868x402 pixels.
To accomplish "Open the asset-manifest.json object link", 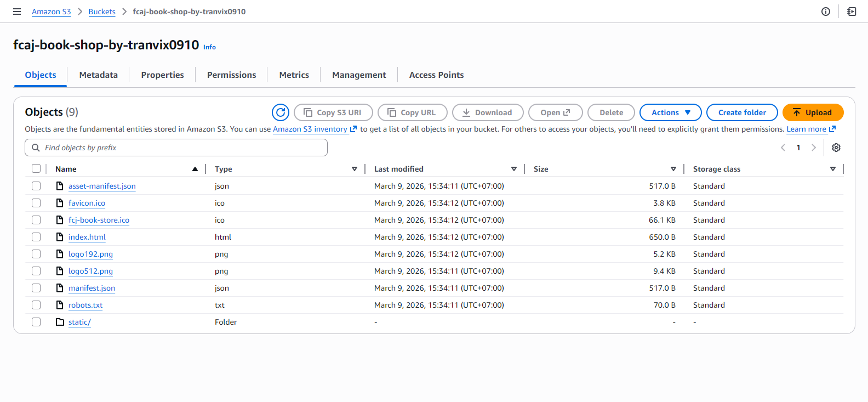I will point(102,186).
